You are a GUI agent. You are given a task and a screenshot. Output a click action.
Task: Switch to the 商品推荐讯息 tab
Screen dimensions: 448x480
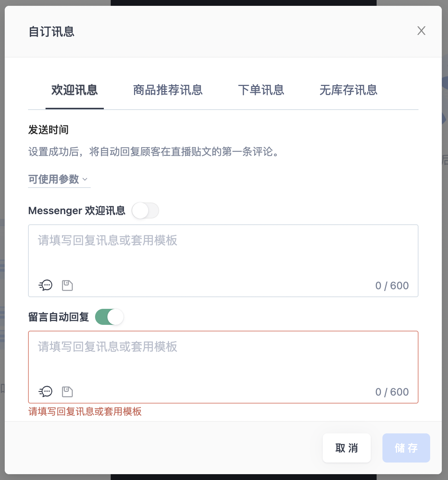point(168,91)
